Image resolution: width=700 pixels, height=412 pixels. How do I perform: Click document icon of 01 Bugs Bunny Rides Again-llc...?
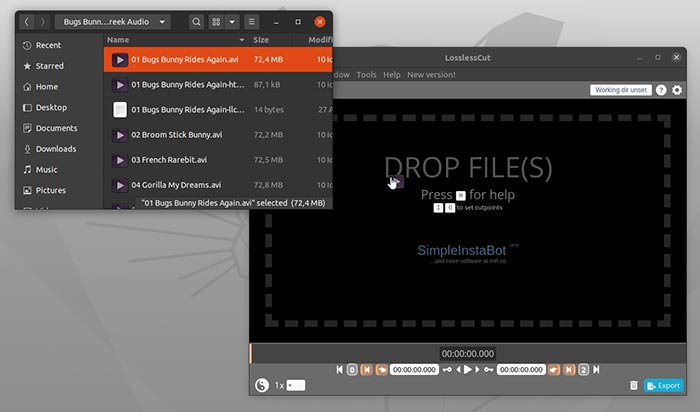point(120,109)
